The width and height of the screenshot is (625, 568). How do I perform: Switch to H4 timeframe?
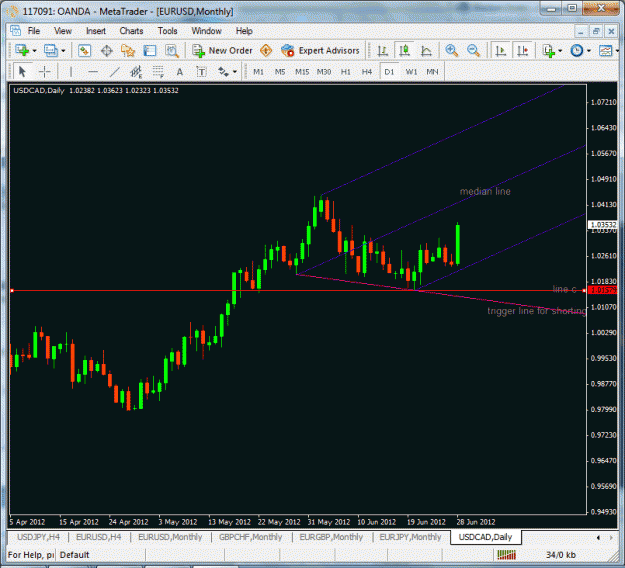(367, 72)
